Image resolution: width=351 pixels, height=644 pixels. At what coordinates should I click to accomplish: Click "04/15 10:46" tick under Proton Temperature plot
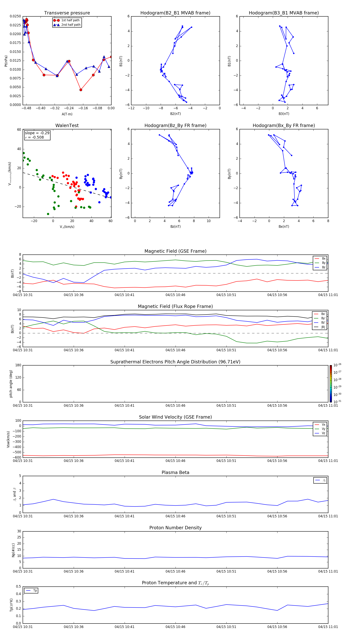click(175, 627)
